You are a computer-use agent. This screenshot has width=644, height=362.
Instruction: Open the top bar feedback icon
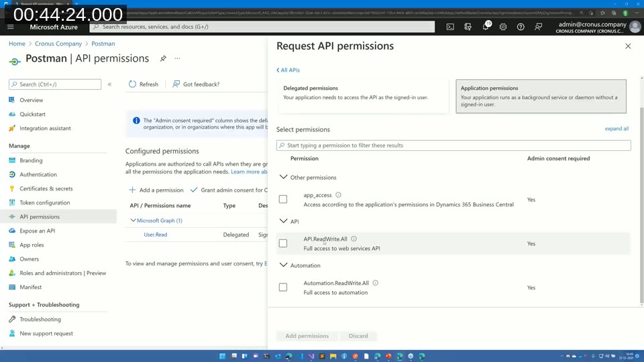(x=538, y=27)
